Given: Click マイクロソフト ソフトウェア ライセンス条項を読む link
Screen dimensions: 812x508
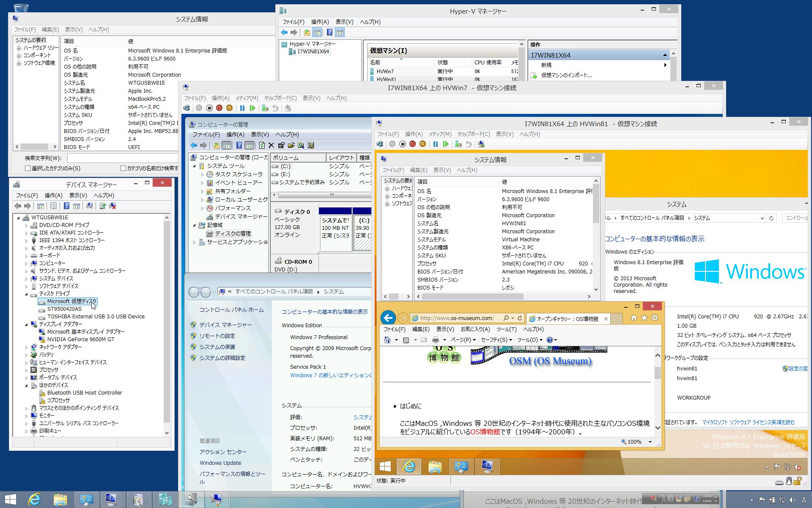Looking at the screenshot, I should click(x=748, y=422).
